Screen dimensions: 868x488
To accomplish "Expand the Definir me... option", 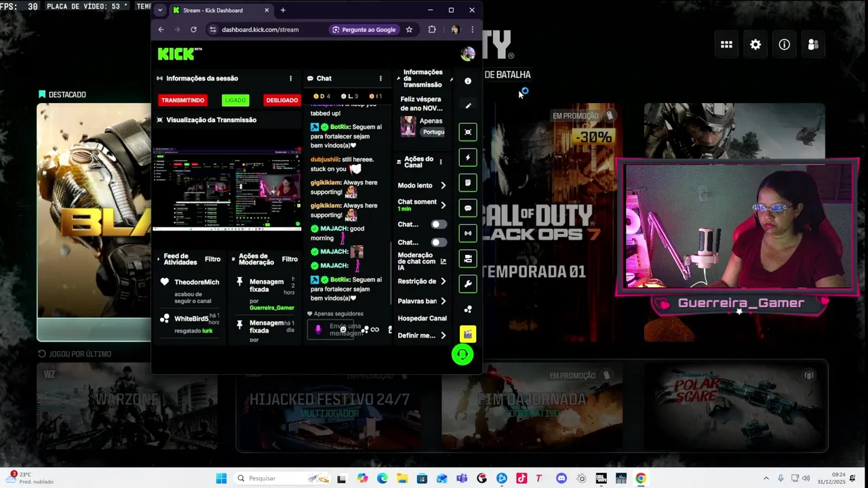I will coord(443,335).
